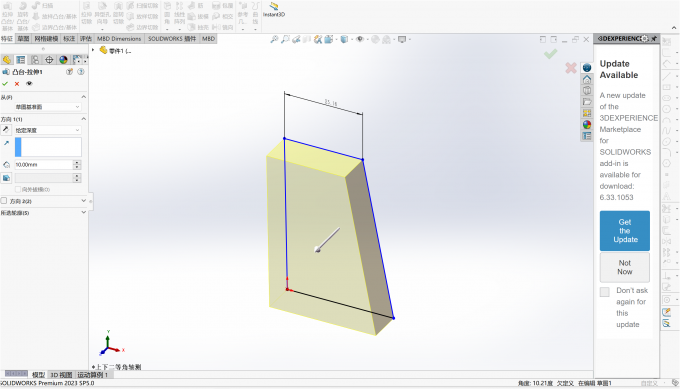The height and width of the screenshot is (389, 680).
Task: Click the Not Now button
Action: pos(624,267)
